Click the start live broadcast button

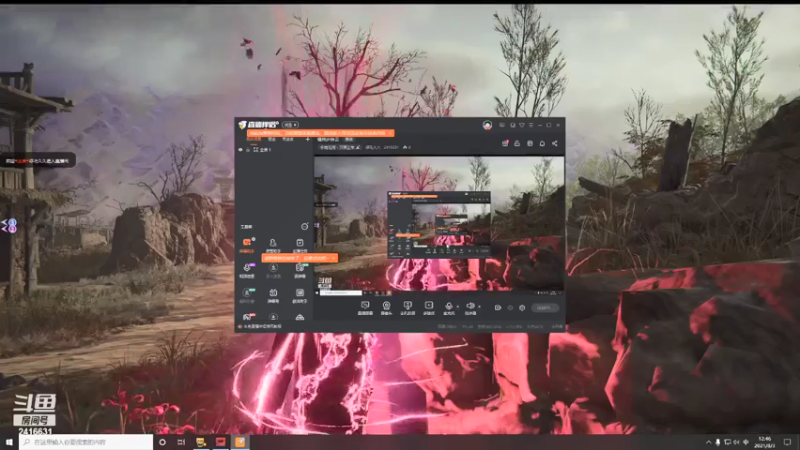[x=545, y=308]
